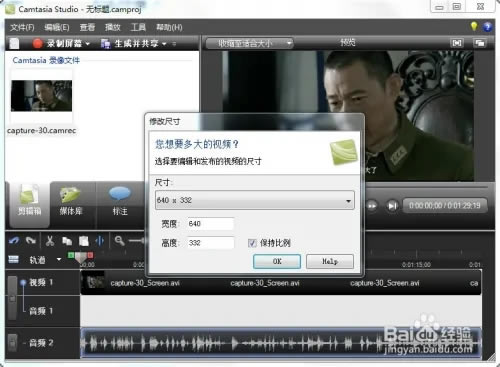
Task: Click the 高度 field showing 332
Action: click(x=210, y=243)
